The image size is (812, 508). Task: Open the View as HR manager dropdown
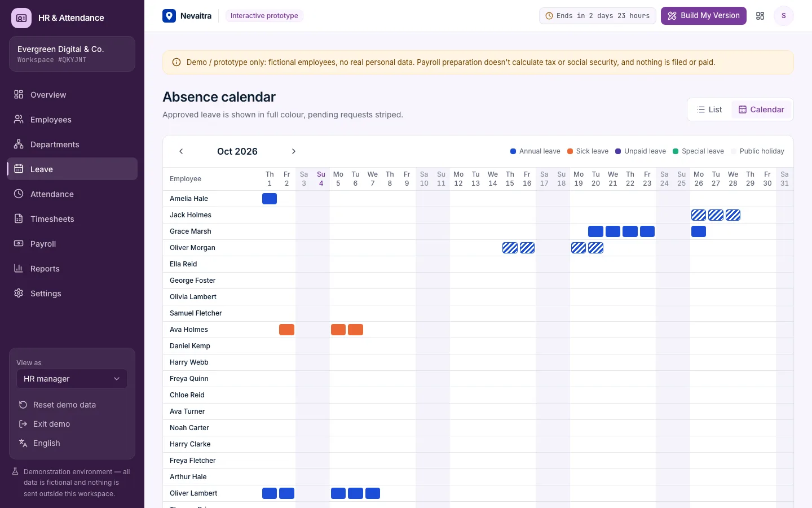[72, 379]
